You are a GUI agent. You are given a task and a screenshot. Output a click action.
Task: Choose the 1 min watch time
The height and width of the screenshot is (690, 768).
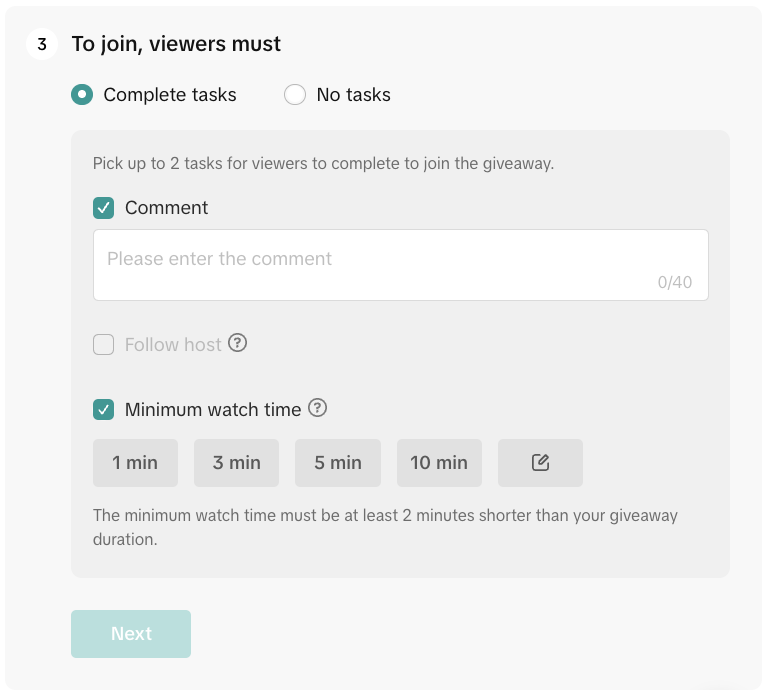135,463
